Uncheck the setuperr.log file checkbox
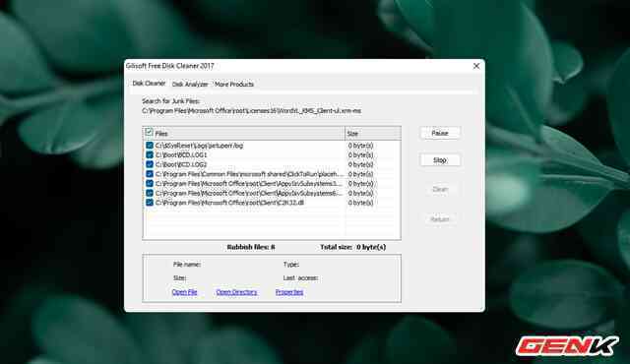 (150, 146)
